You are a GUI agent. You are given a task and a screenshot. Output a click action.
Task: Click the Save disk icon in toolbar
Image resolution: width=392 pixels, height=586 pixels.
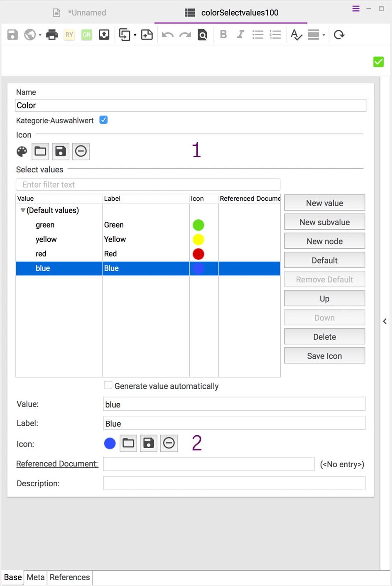coord(12,34)
